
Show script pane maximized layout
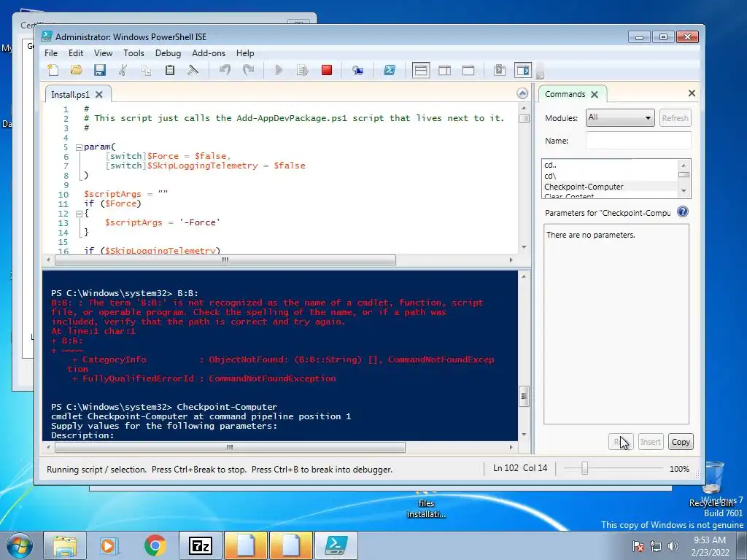click(468, 71)
